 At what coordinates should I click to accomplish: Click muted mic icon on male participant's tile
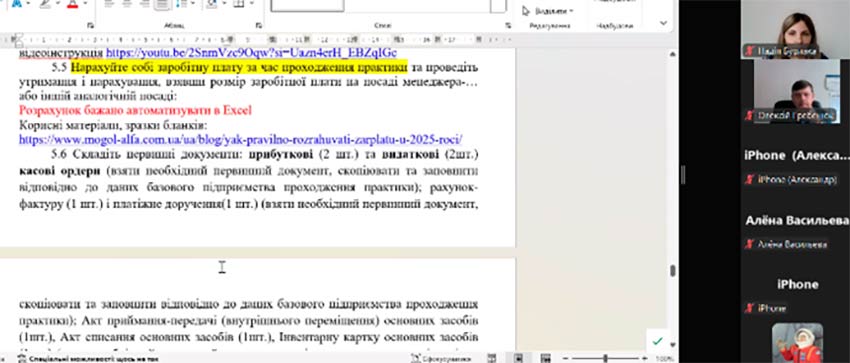pyautogui.click(x=750, y=115)
